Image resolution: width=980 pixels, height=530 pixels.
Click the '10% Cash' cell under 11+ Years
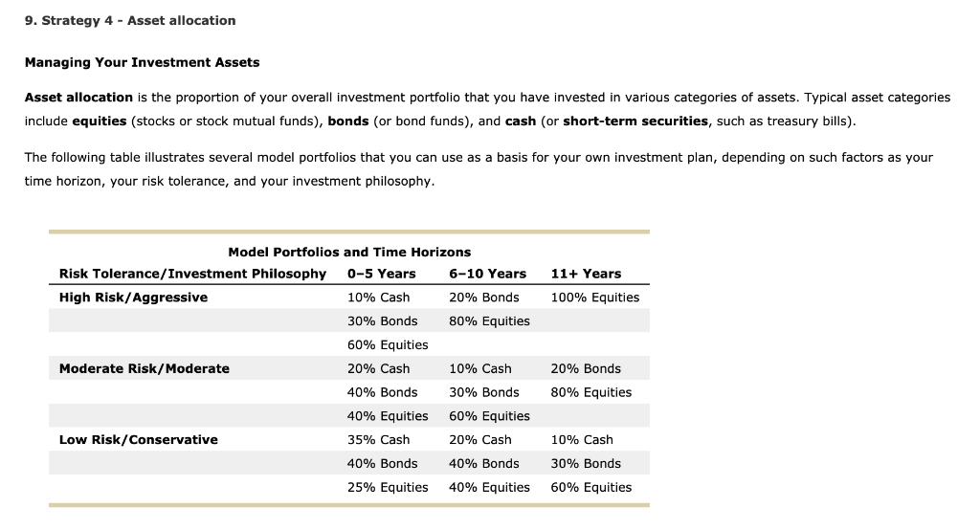(582, 440)
